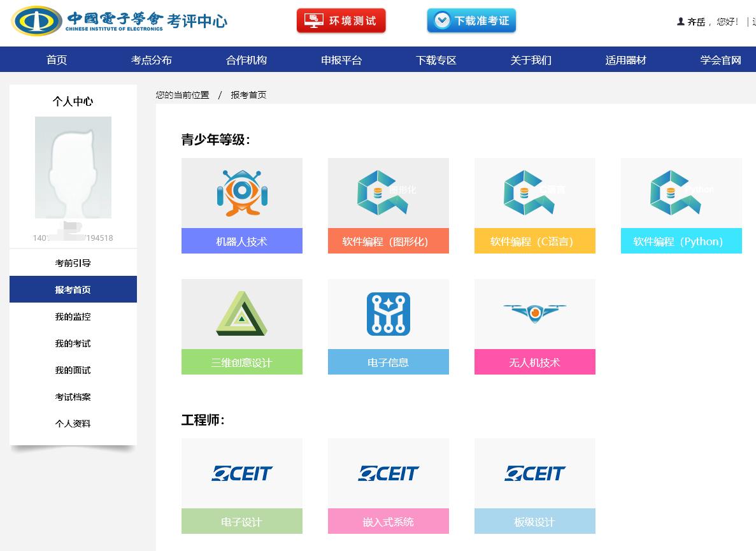
Task: Select 软件编程（Python）category icon
Action: pos(681,192)
